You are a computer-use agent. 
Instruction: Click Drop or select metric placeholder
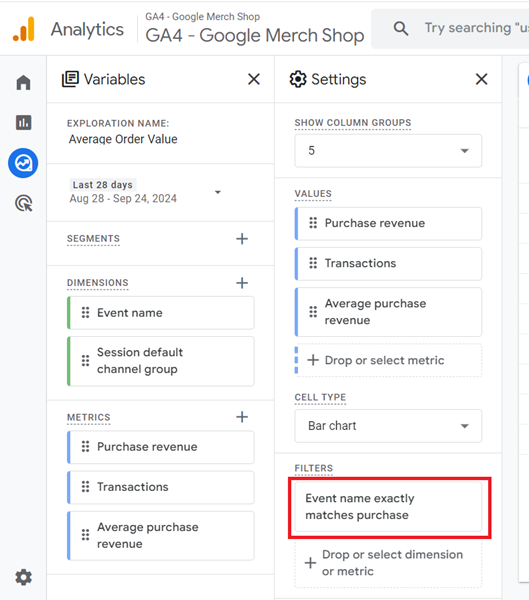(x=388, y=360)
